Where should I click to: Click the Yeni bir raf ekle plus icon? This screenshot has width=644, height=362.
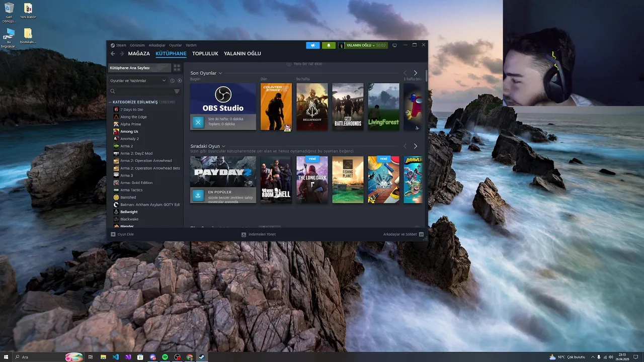(289, 64)
